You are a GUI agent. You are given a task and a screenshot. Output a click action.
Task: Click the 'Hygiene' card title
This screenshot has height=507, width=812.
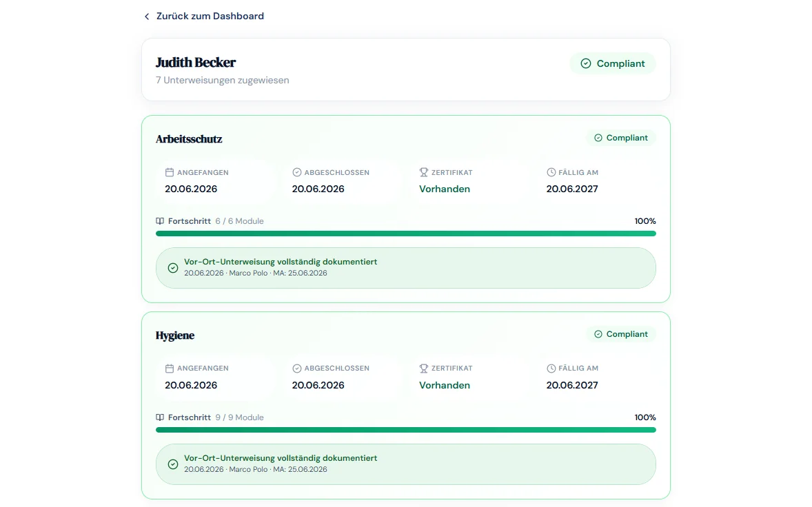click(175, 335)
